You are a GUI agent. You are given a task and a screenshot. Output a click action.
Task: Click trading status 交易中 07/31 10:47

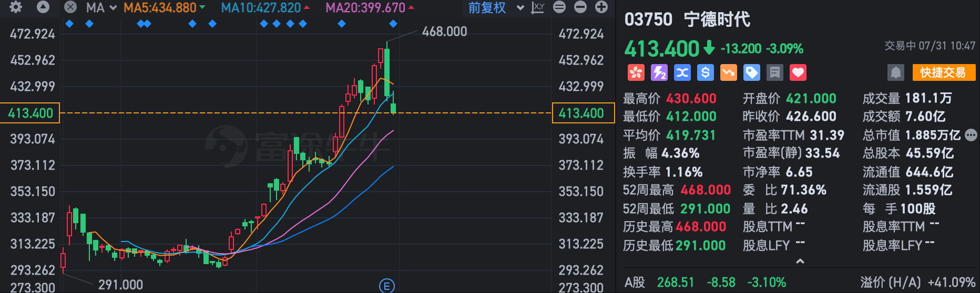tap(930, 46)
